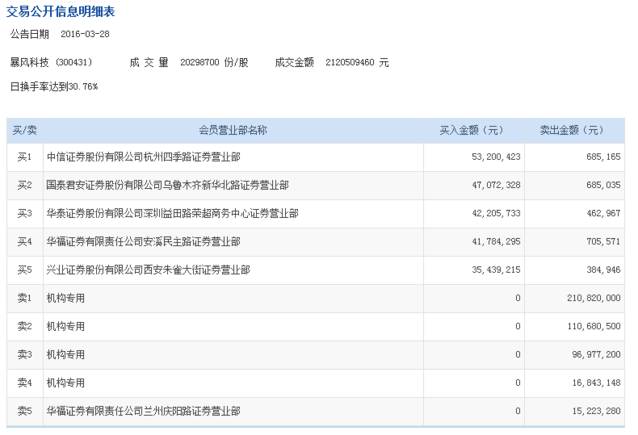This screenshot has height=435, width=638.
Task: Click the 会员营业部名称 column header
Action: [233, 130]
